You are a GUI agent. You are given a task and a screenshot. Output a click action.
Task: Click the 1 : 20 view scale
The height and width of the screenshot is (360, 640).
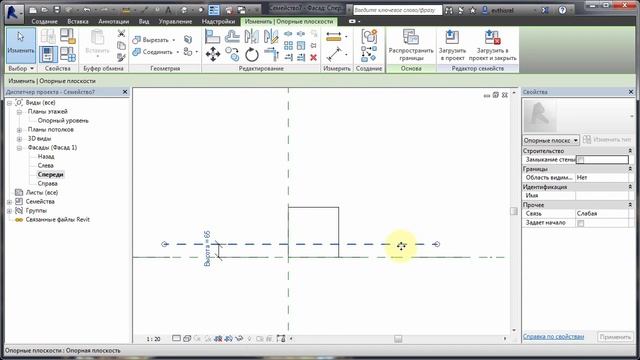tap(153, 339)
